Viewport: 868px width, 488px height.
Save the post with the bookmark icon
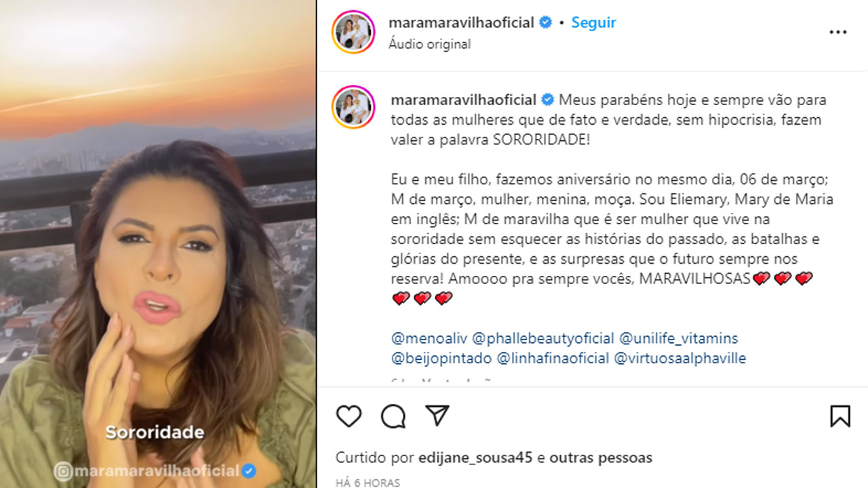coord(840,416)
